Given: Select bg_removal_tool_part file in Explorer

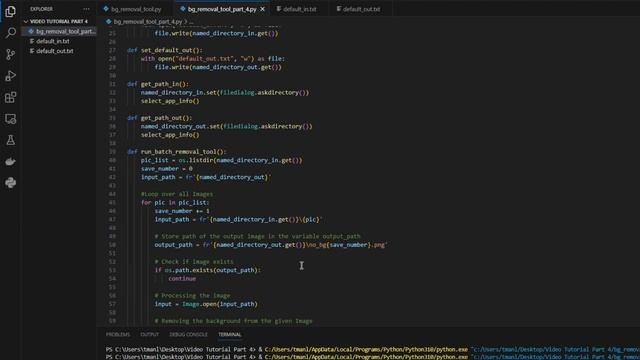Looking at the screenshot, I should (59, 31).
